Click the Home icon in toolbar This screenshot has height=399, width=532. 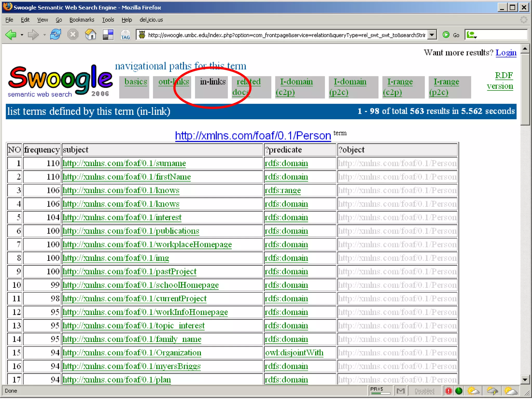[x=90, y=35]
